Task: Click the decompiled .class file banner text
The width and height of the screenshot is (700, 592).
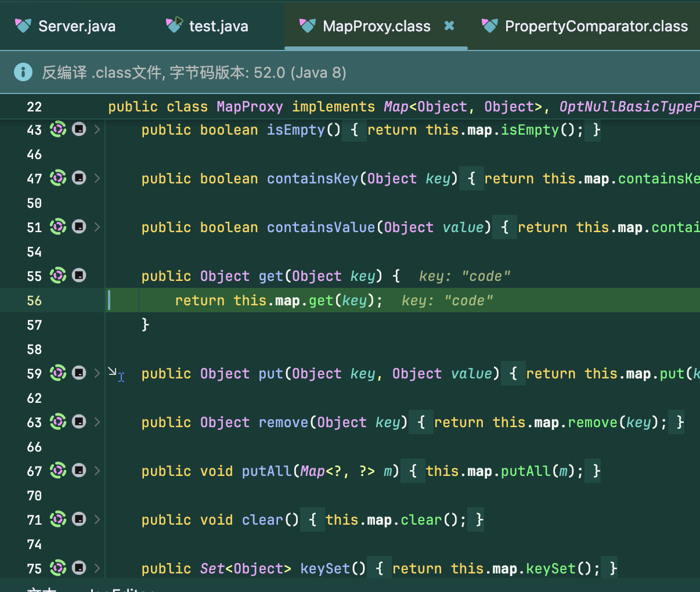Action: click(x=194, y=73)
